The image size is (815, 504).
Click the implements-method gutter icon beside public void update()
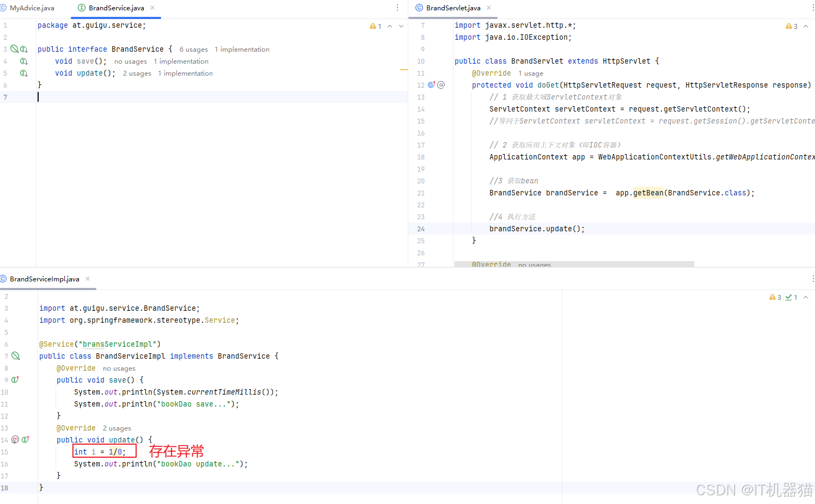click(x=25, y=440)
